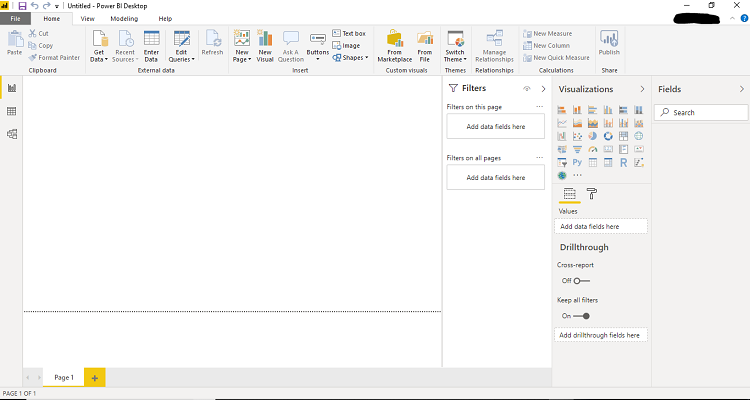This screenshot has width=750, height=400.
Task: Open the Help ribbon tab
Action: point(165,19)
